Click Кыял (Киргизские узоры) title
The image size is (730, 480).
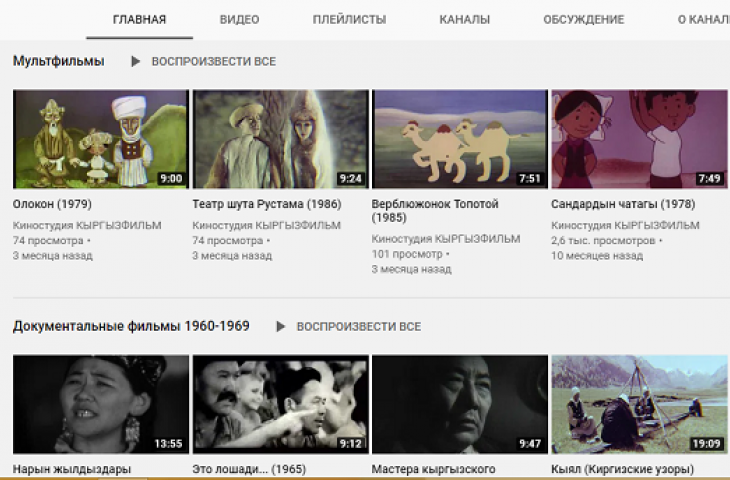[622, 469]
